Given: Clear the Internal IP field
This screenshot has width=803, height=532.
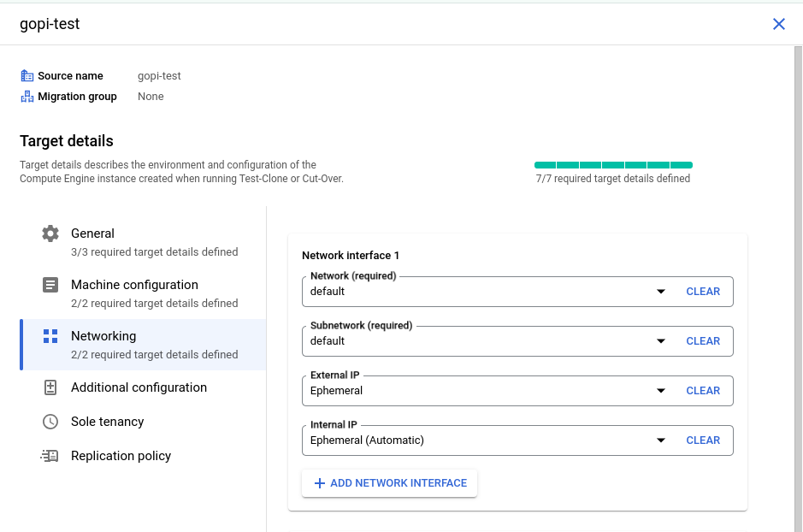Looking at the screenshot, I should 703,440.
